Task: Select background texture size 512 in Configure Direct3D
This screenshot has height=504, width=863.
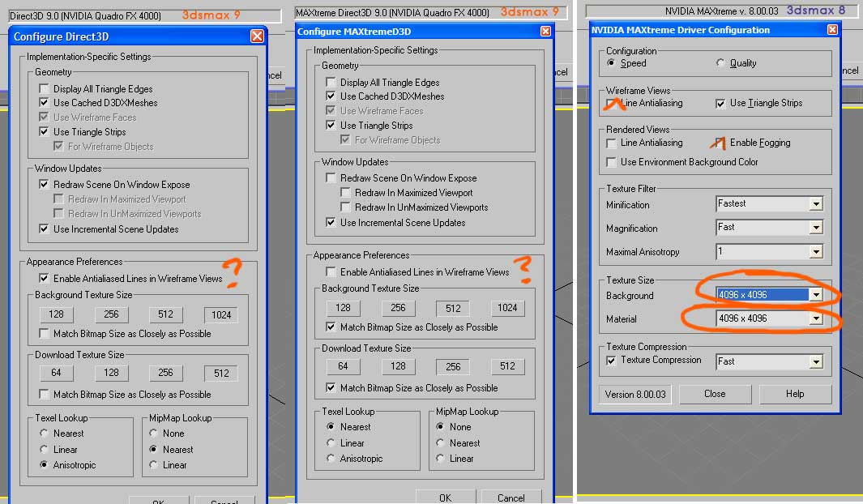Action: coord(165,314)
